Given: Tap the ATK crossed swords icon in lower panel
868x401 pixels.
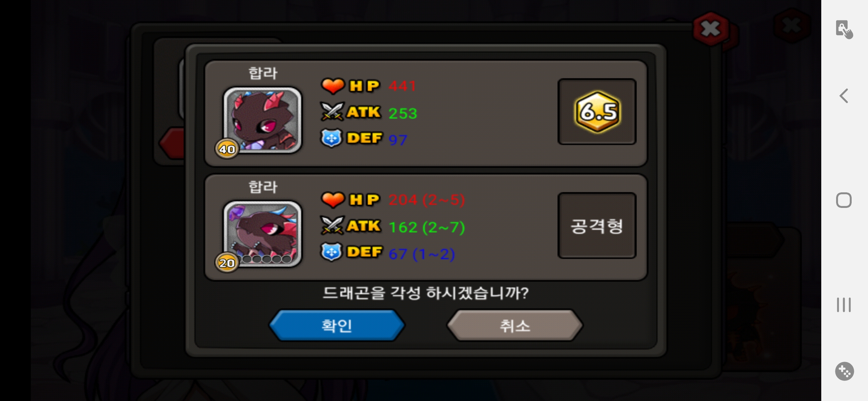Looking at the screenshot, I should (332, 225).
